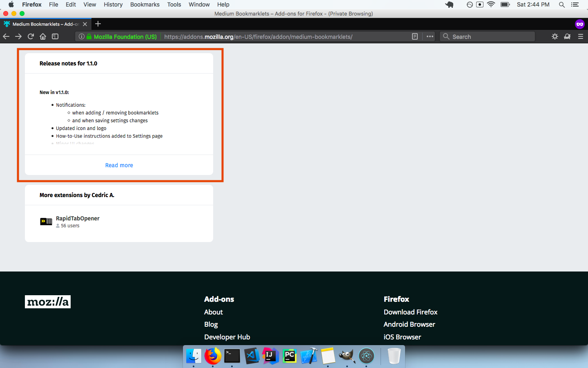Click the site info icon in the URL bar
The image size is (588, 368).
pyautogui.click(x=82, y=36)
